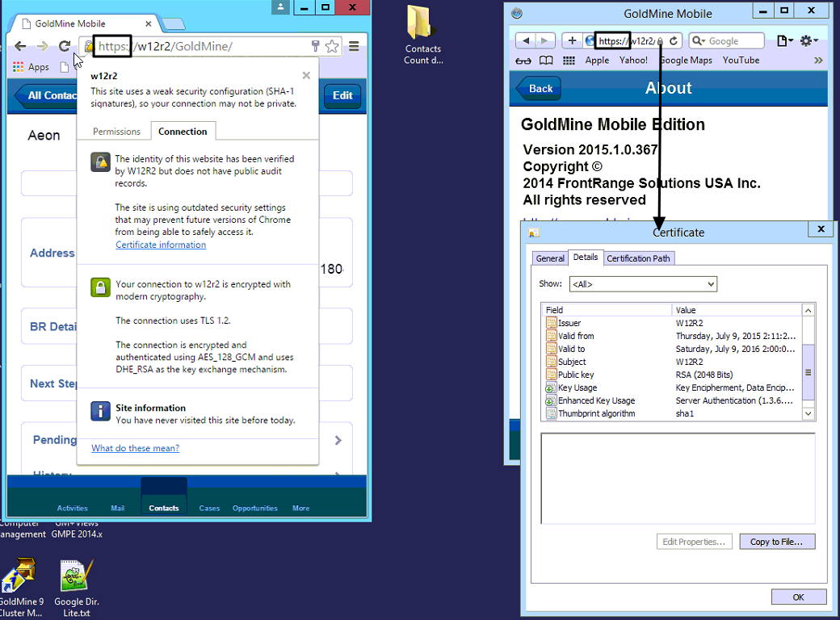Click Chrome's reload page icon
The width and height of the screenshot is (840, 620).
point(65,47)
